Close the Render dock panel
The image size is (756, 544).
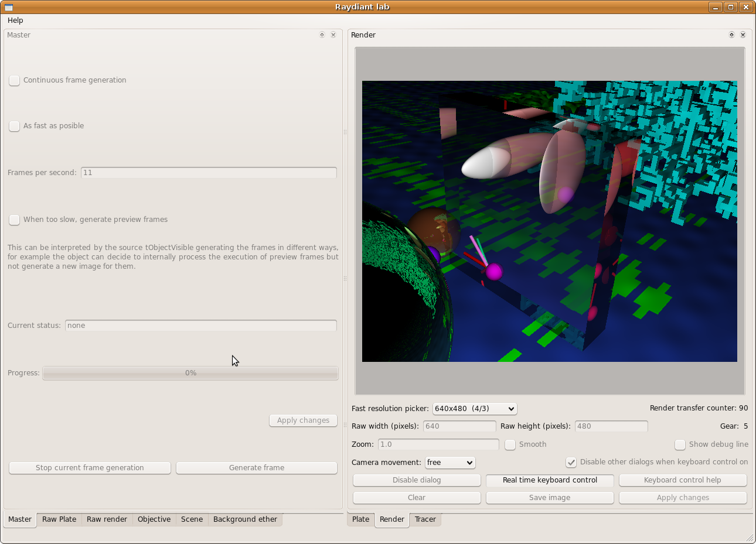coord(743,35)
